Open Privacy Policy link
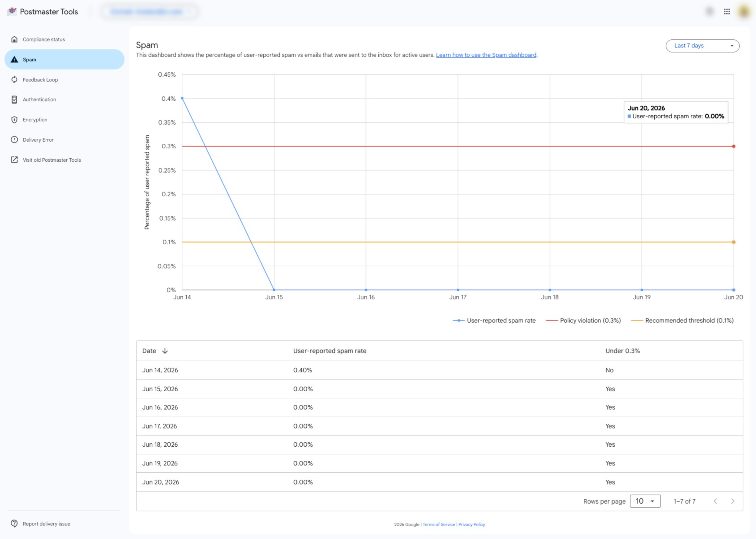 pyautogui.click(x=471, y=524)
